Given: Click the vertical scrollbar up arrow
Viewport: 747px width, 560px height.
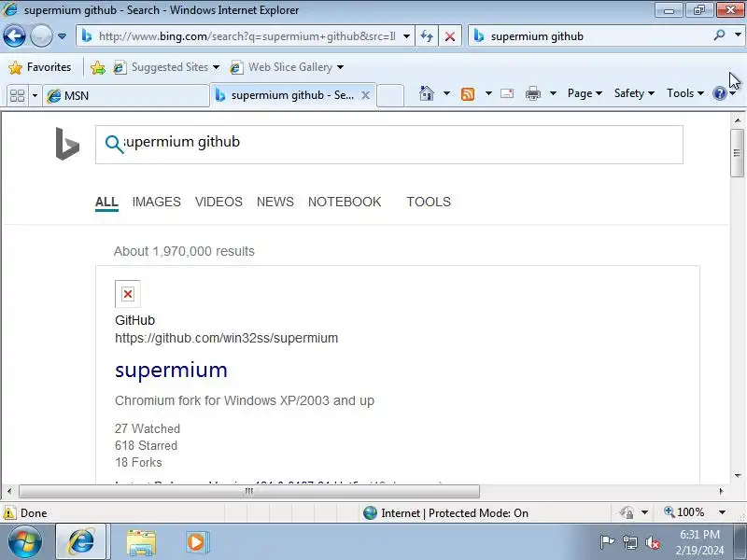Looking at the screenshot, I should [738, 120].
